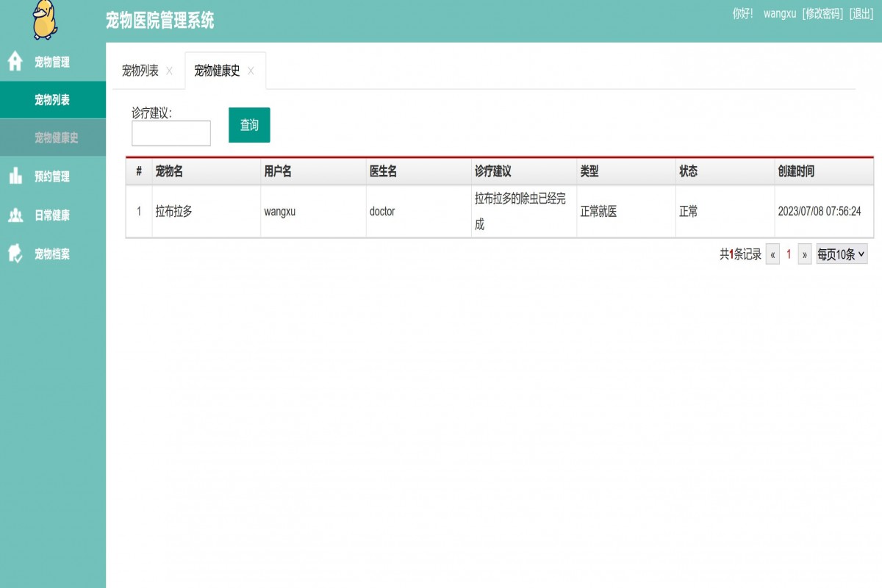Click the people icon next to 日常健康
This screenshot has height=588, width=882.
pos(14,215)
